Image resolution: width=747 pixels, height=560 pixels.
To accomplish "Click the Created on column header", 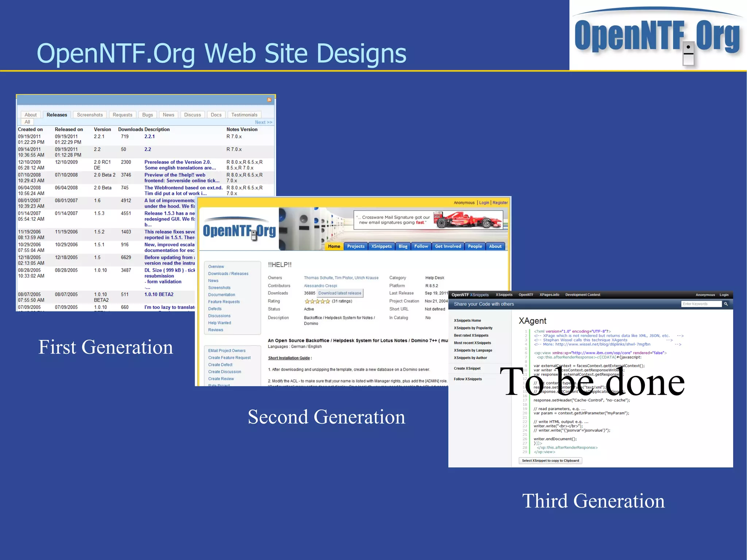I will click(x=30, y=130).
